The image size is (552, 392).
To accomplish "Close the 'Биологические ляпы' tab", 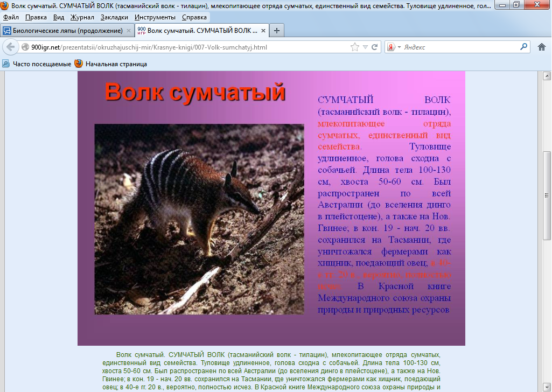I will [128, 31].
